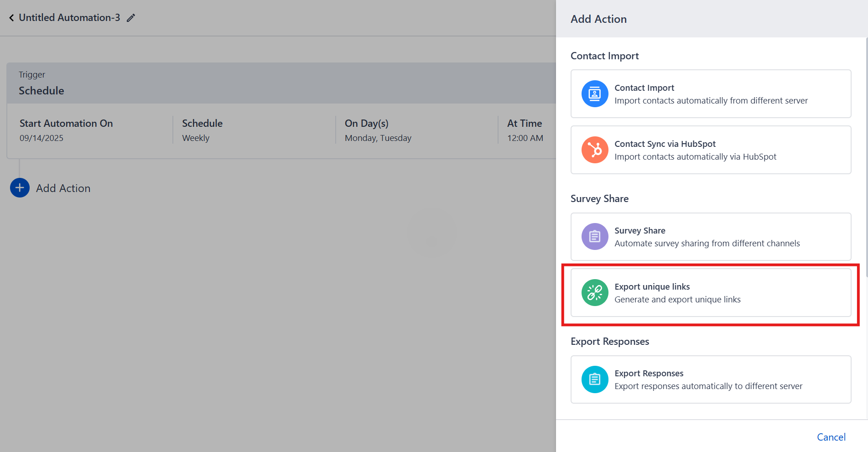Click the back arrow beside Untitled Automation-3

tap(11, 18)
